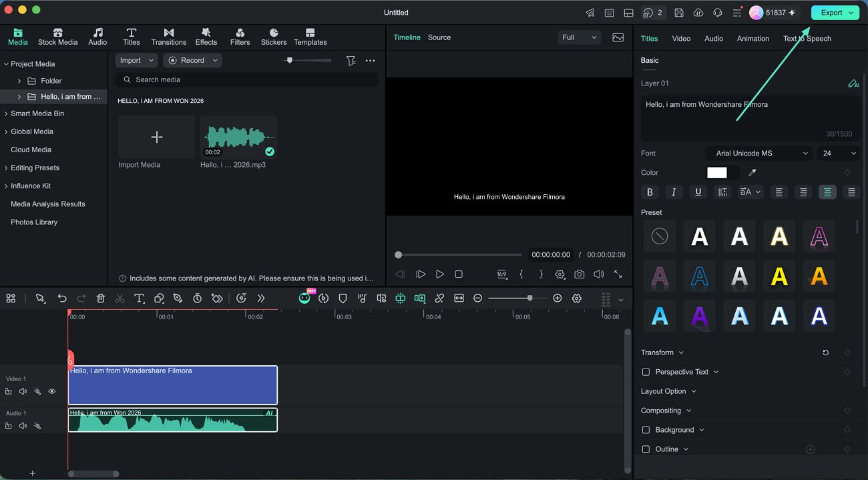Image resolution: width=868 pixels, height=480 pixels.
Task: Take a snapshot with the camera icon
Action: click(x=579, y=274)
